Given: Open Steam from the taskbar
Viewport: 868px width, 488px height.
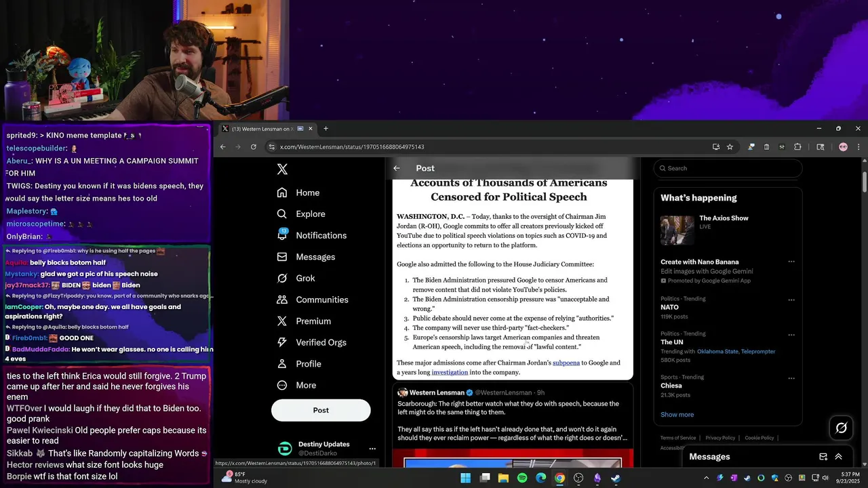Looking at the screenshot, I should (x=616, y=478).
